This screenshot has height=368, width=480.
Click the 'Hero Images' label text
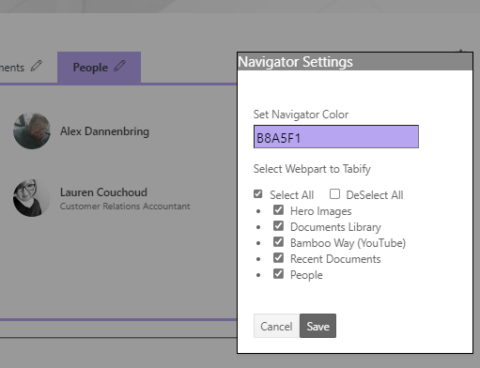321,211
